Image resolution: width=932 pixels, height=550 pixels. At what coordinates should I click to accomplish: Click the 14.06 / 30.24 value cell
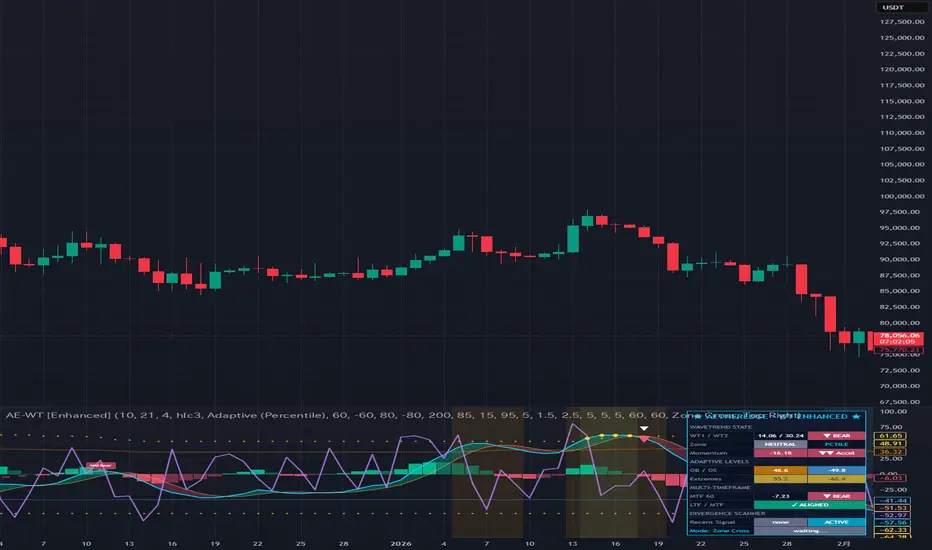click(x=780, y=436)
